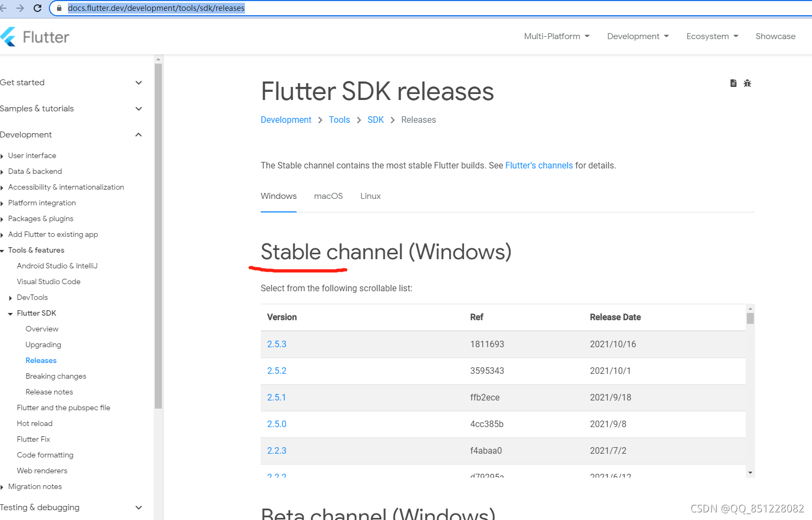This screenshot has width=812, height=520.
Task: Switch to the Linux tab
Action: pos(370,196)
